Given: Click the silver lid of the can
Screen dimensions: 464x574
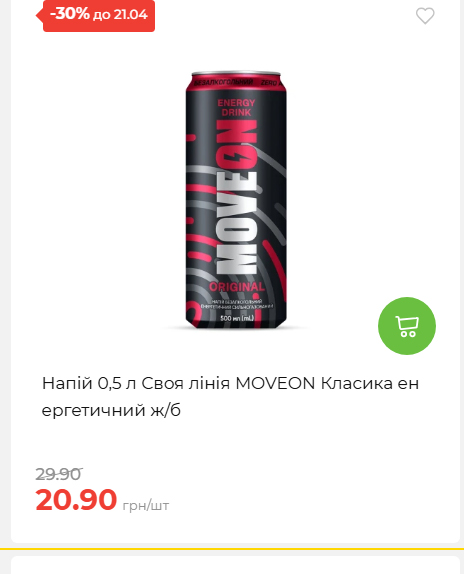Looking at the screenshot, I should click(x=236, y=73).
